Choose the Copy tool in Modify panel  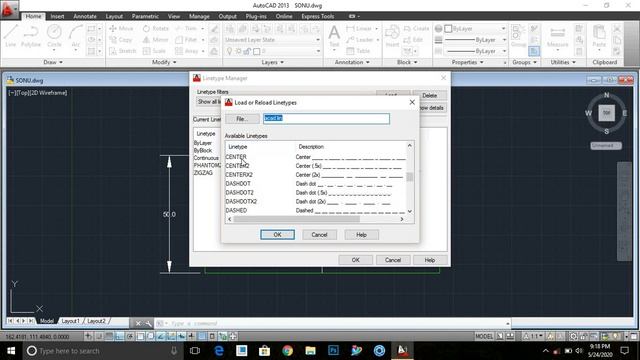point(121,40)
